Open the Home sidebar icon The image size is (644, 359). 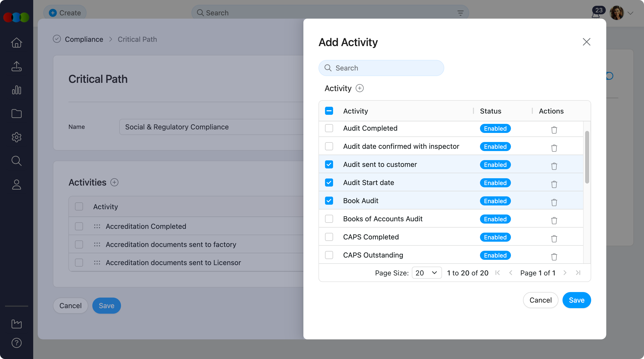(17, 43)
